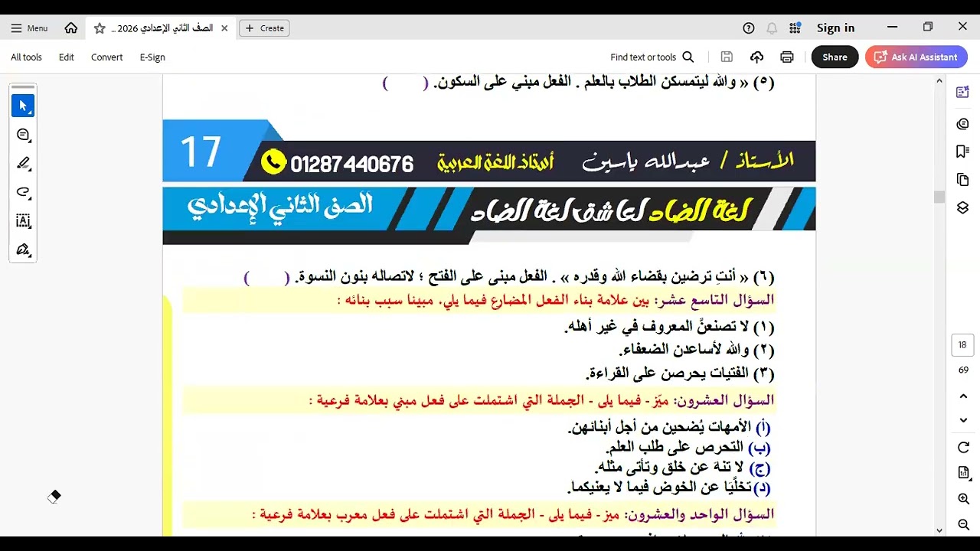
Task: Open the Edit menu
Action: pyautogui.click(x=67, y=57)
